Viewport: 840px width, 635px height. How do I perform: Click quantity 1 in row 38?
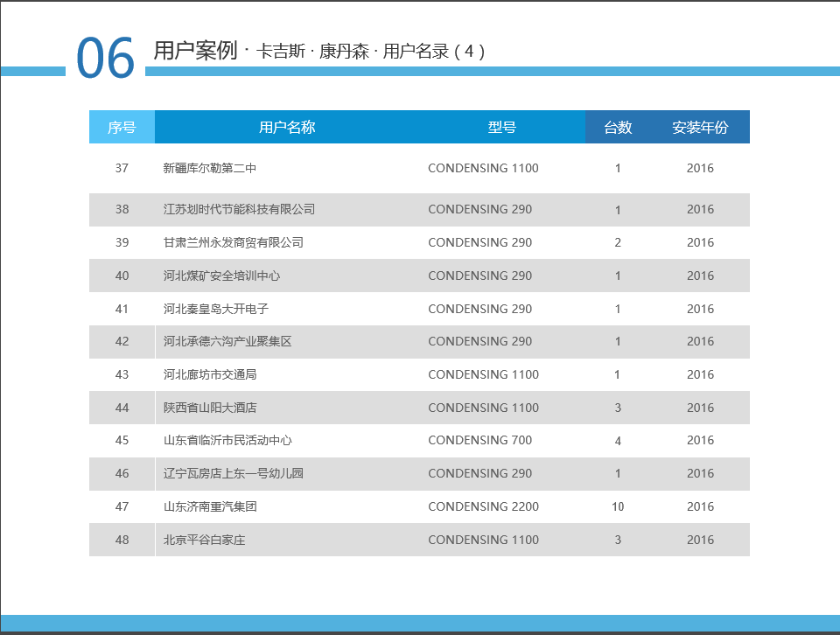[x=618, y=210]
